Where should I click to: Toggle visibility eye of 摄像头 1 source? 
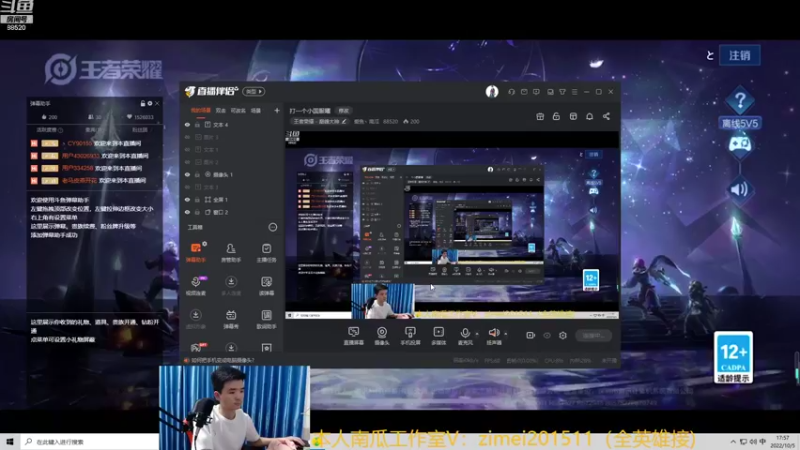pyautogui.click(x=187, y=174)
